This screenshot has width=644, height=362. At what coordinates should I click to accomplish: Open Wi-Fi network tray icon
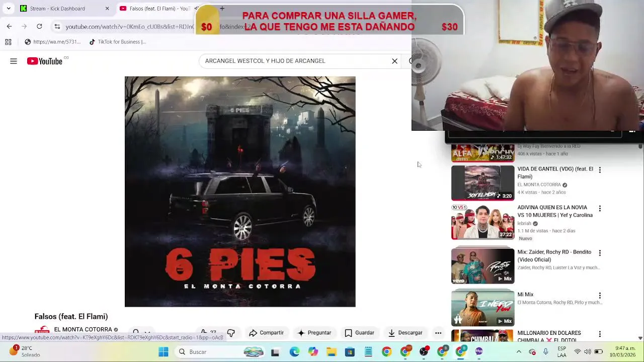click(x=578, y=352)
